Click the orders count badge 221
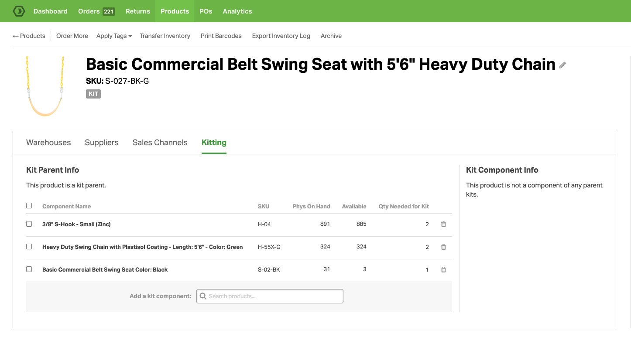Screen dimensions: 631x364 [109, 12]
